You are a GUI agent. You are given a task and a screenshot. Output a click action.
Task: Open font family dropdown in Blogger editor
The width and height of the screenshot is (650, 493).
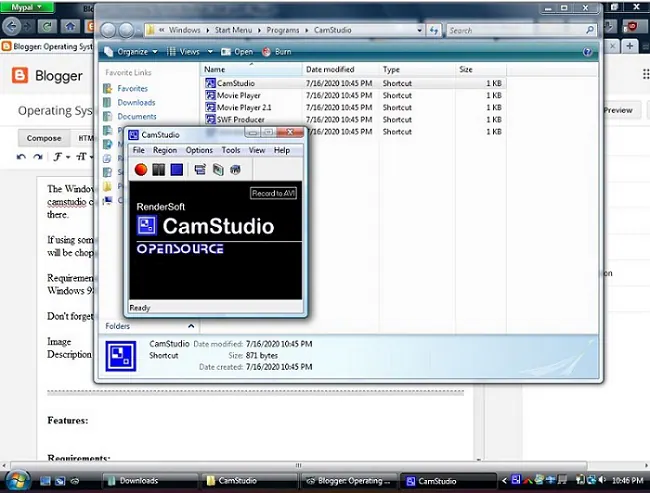[x=62, y=157]
